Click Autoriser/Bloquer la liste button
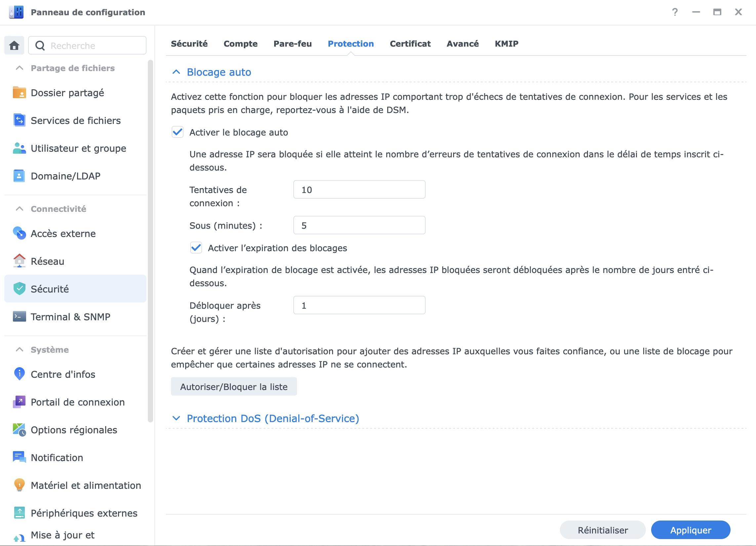Screen dimensions: 756x546 234,387
